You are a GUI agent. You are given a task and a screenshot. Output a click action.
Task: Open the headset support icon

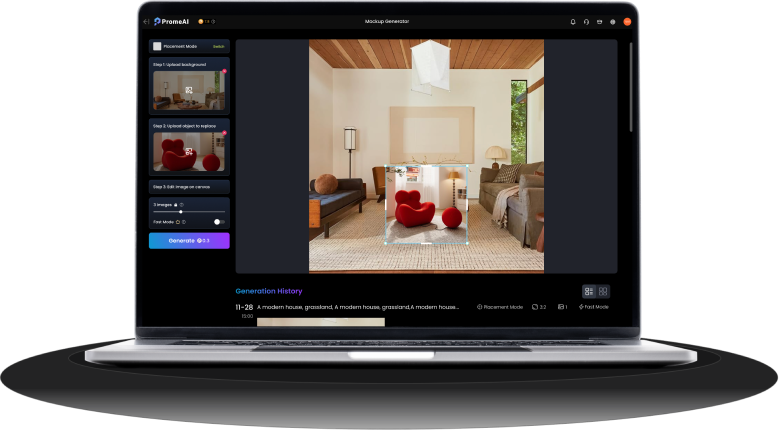pyautogui.click(x=586, y=21)
